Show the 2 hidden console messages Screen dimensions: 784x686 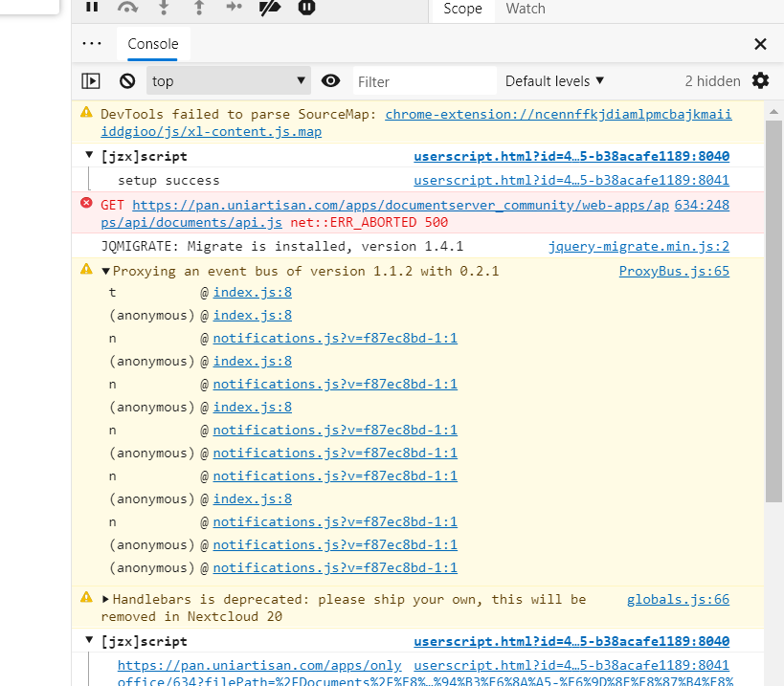pyautogui.click(x=713, y=80)
